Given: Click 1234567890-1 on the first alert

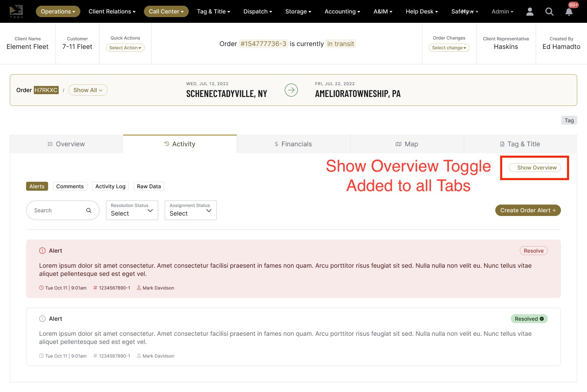Looking at the screenshot, I should pos(115,288).
